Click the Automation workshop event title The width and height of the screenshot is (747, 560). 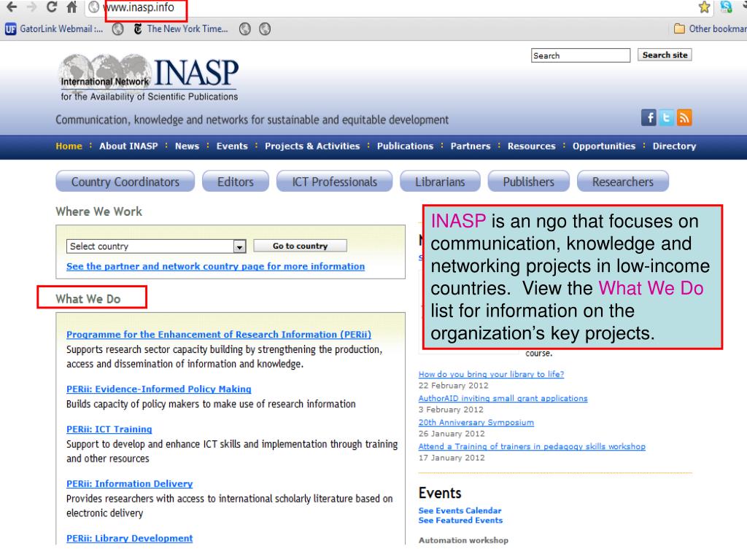(463, 540)
